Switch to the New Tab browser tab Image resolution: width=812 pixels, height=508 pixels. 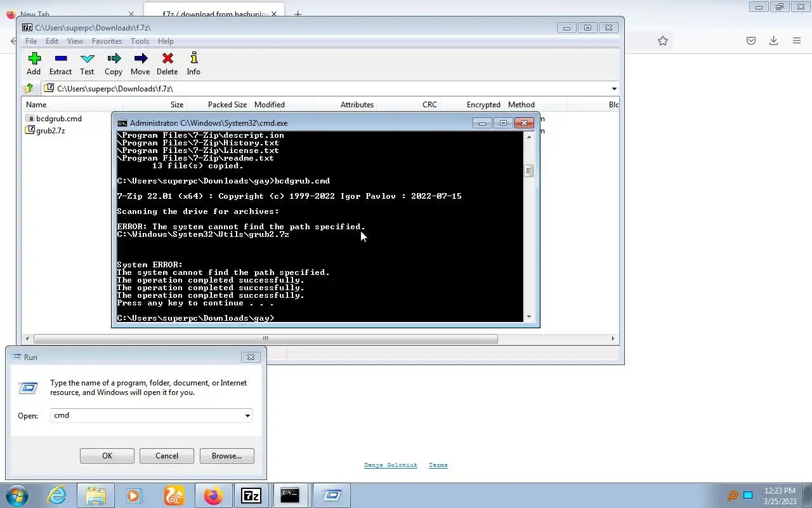coord(70,13)
